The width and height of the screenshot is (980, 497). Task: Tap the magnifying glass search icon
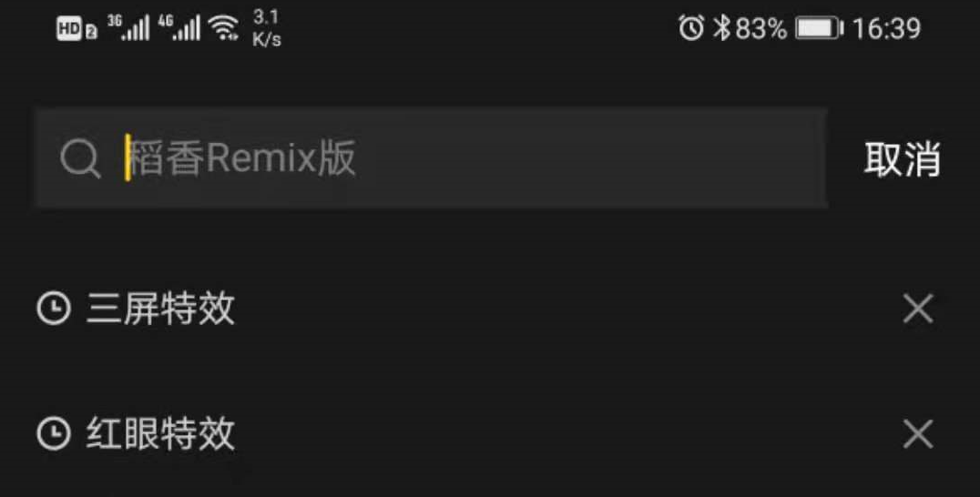[81, 158]
